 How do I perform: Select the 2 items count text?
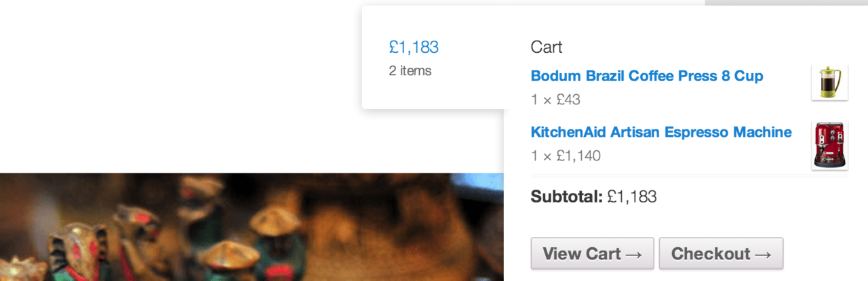[x=410, y=70]
